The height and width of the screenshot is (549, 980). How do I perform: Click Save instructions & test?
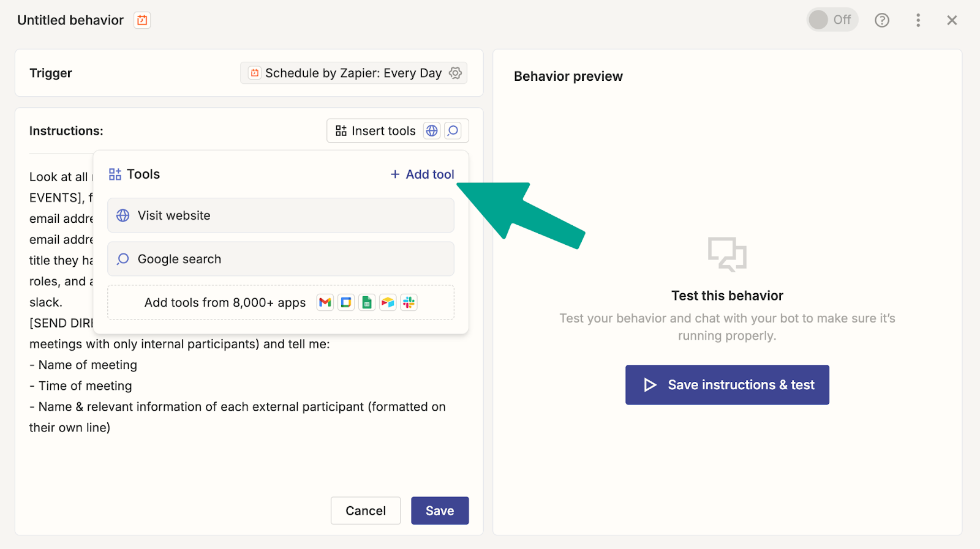tap(727, 385)
